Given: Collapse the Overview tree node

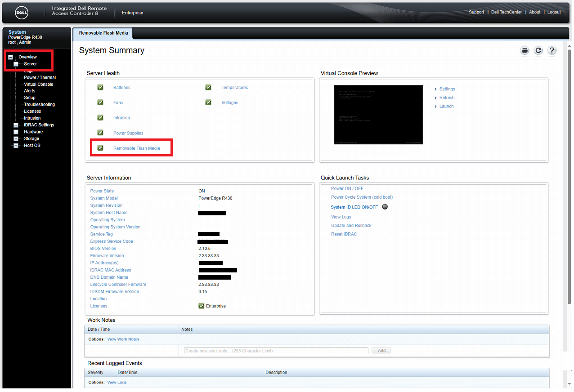Looking at the screenshot, I should [10, 57].
